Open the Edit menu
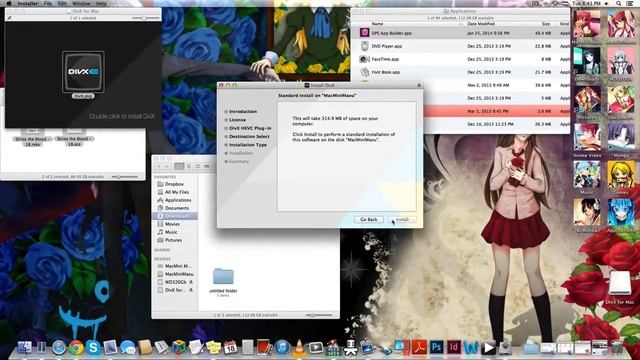Screen dimensions: 640x360 62,3
